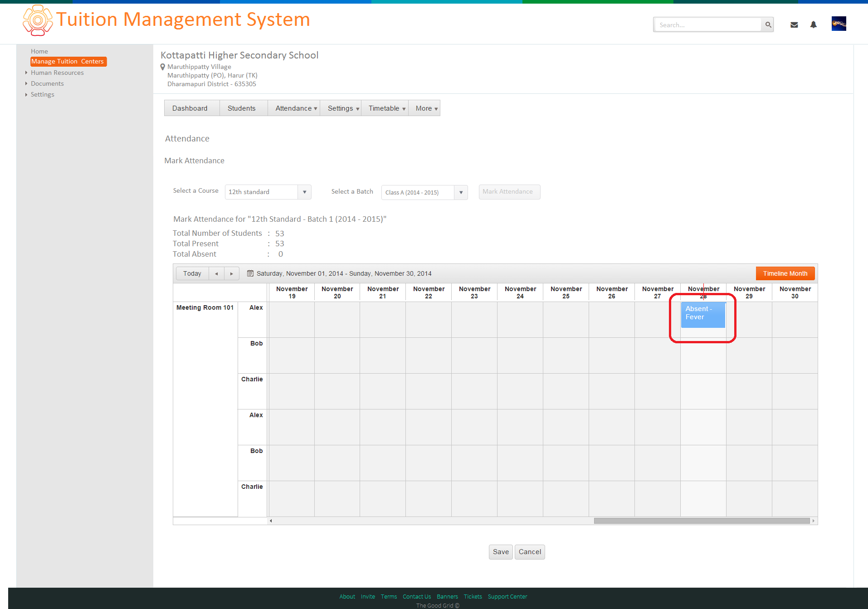This screenshot has width=868, height=609.
Task: Click the horizontal scrollbar thumb
Action: (x=702, y=521)
